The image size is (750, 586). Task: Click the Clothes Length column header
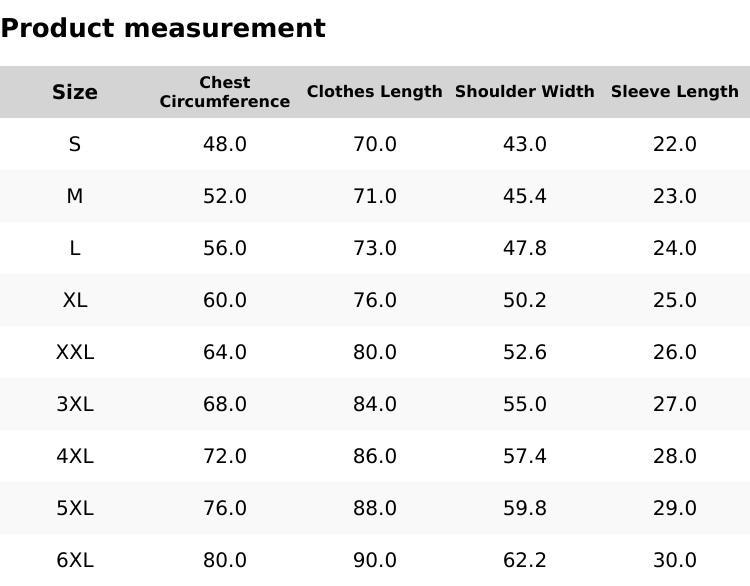(375, 92)
